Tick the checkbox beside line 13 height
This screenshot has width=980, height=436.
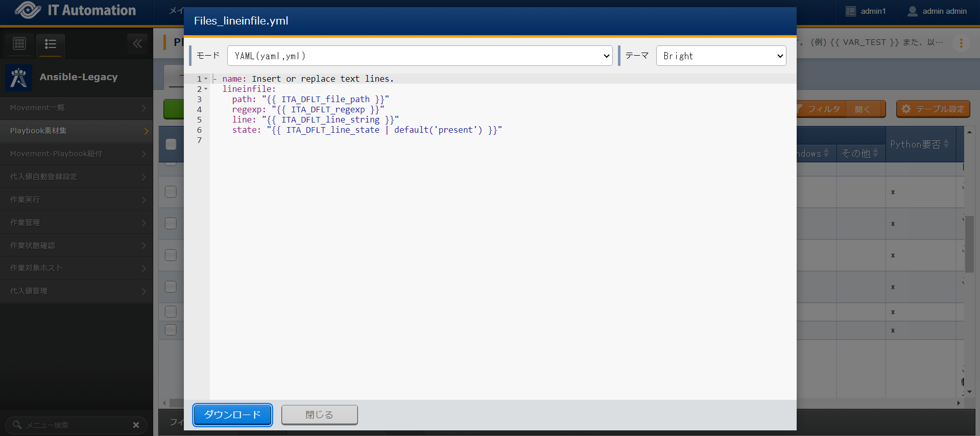pyautogui.click(x=171, y=192)
